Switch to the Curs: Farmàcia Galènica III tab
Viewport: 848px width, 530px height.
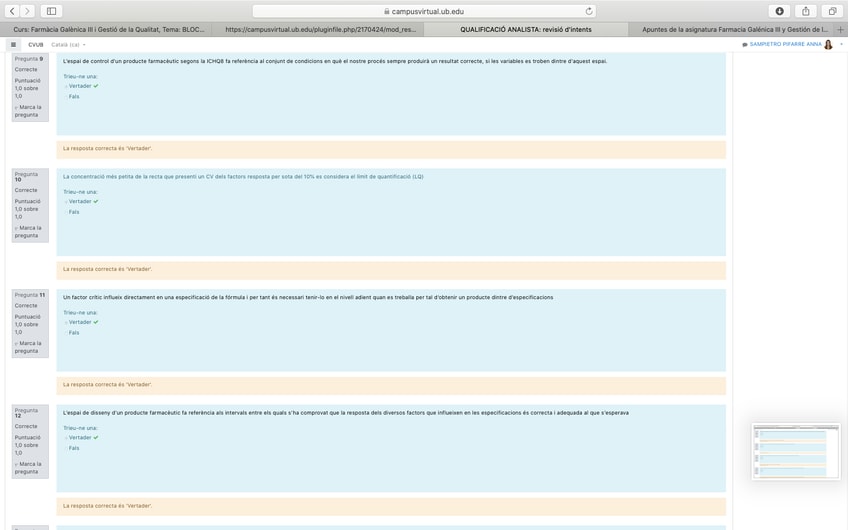tap(108, 30)
